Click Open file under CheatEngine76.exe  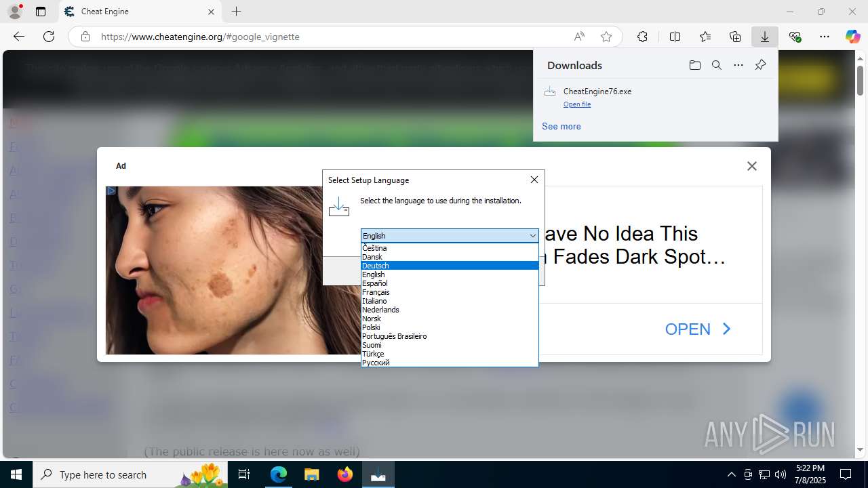coord(577,104)
